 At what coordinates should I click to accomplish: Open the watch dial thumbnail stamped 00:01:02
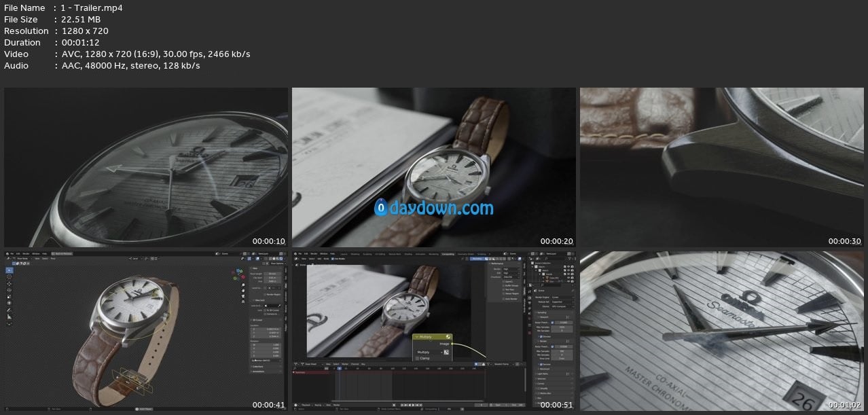pyautogui.click(x=721, y=331)
